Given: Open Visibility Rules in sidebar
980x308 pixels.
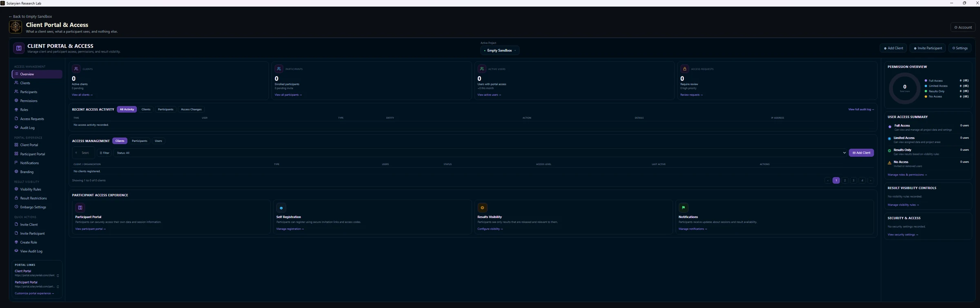Looking at the screenshot, I should click(37, 190).
